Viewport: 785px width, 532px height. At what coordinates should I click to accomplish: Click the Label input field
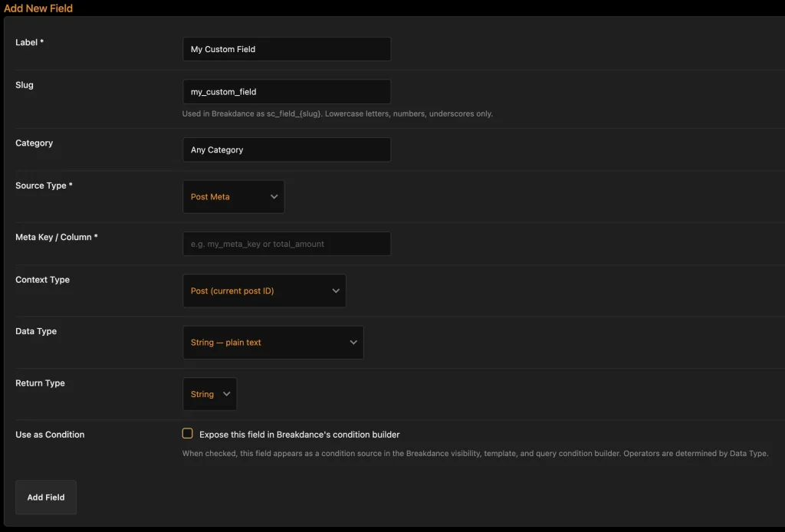pos(287,49)
